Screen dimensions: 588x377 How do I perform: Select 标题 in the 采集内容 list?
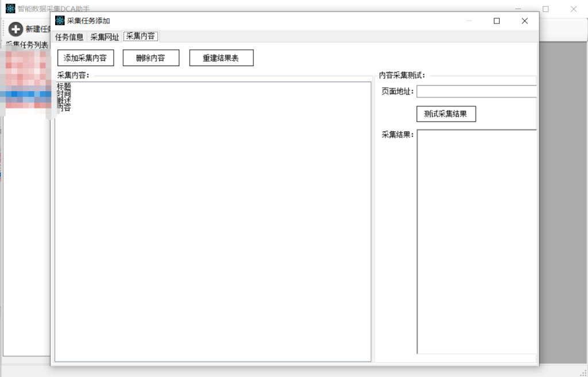(x=64, y=86)
